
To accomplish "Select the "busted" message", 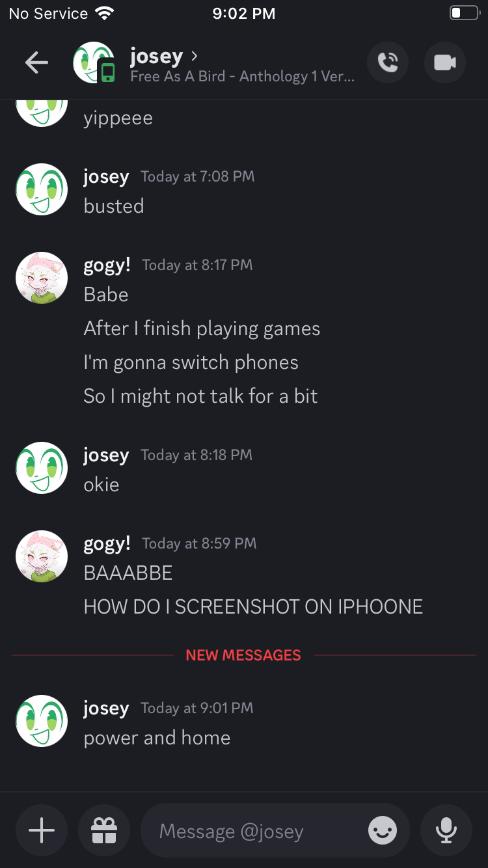I will tap(114, 206).
